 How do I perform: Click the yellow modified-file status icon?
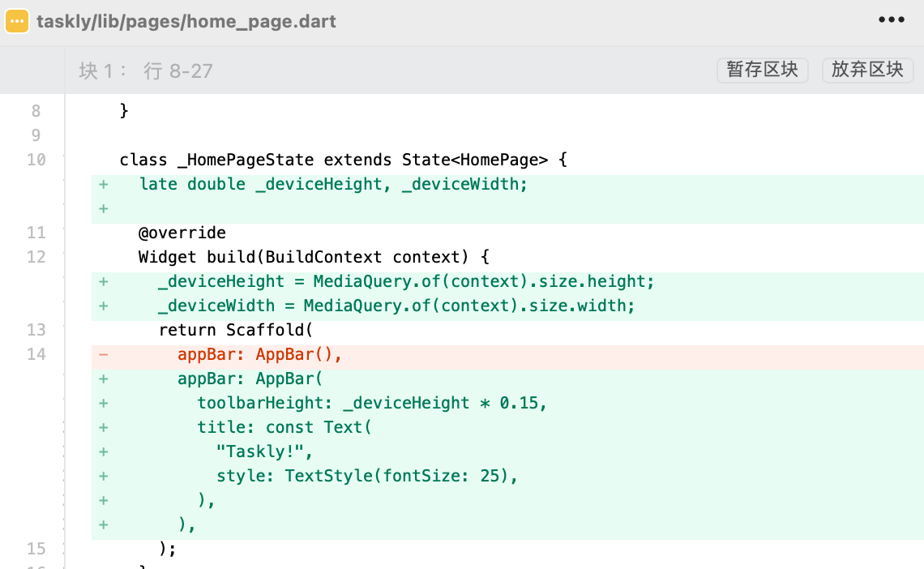click(x=17, y=21)
